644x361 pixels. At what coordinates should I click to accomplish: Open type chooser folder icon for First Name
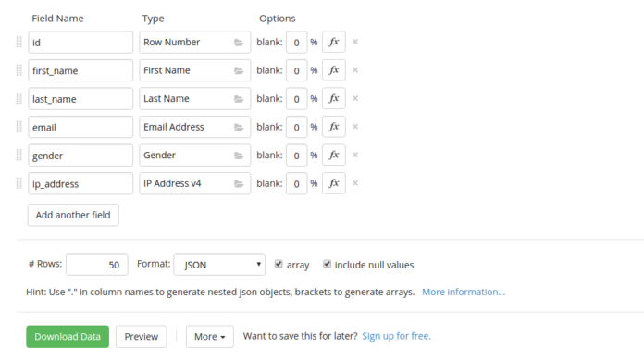[239, 70]
